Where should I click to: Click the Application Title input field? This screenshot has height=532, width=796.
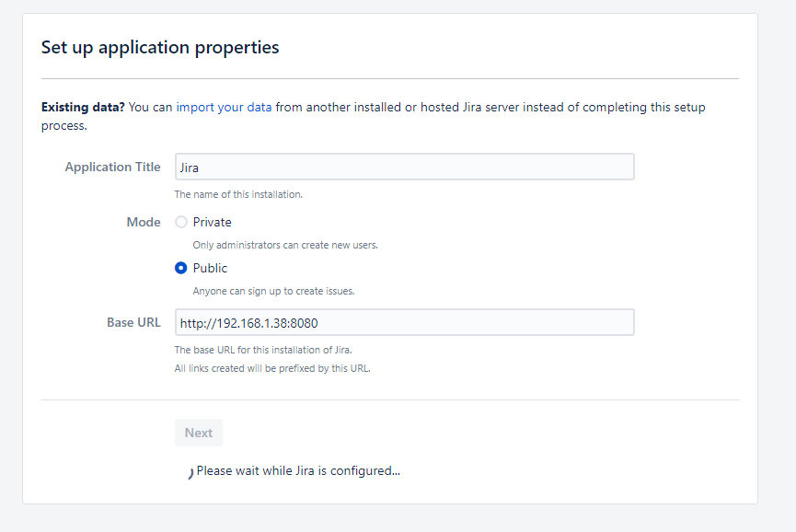pyautogui.click(x=405, y=167)
